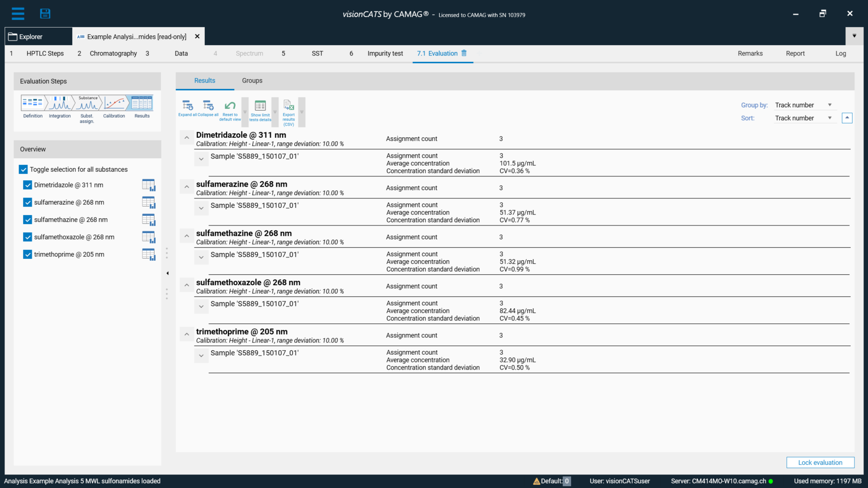The width and height of the screenshot is (868, 488).
Task: Switch to the Groups tab
Action: [252, 80]
